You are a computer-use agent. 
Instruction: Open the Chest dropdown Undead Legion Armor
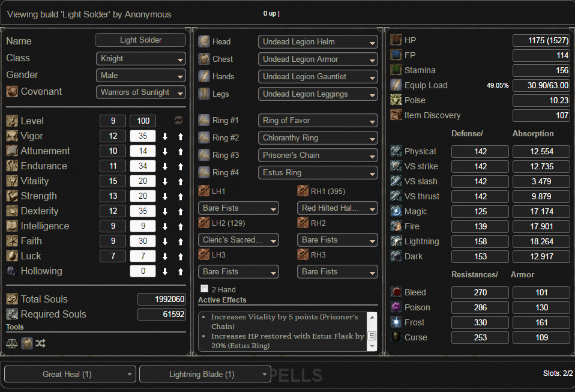pyautogui.click(x=318, y=59)
